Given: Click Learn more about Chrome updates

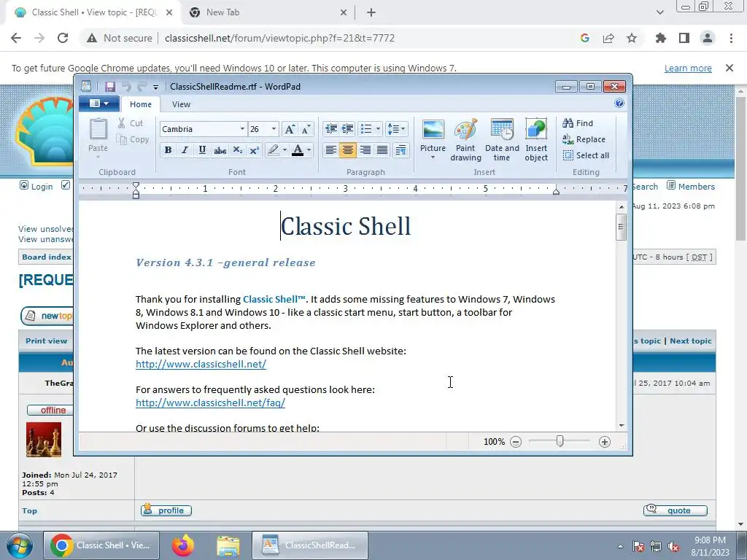Looking at the screenshot, I should (688, 68).
